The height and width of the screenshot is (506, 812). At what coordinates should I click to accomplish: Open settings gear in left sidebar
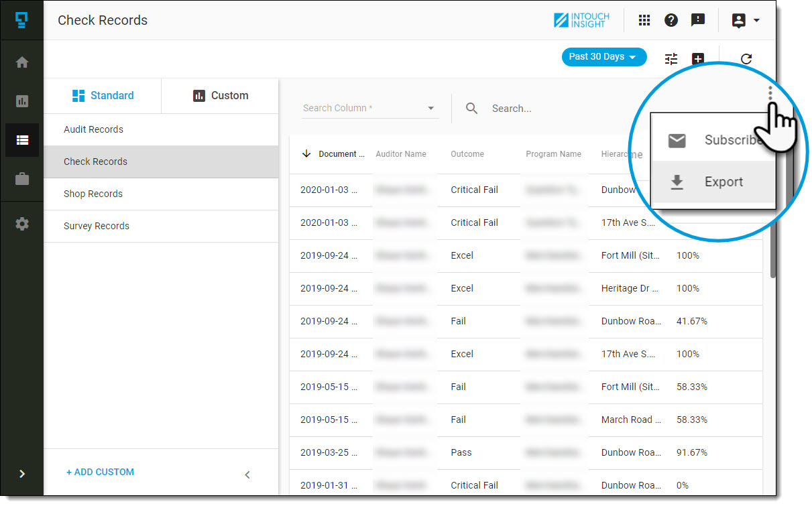click(22, 225)
